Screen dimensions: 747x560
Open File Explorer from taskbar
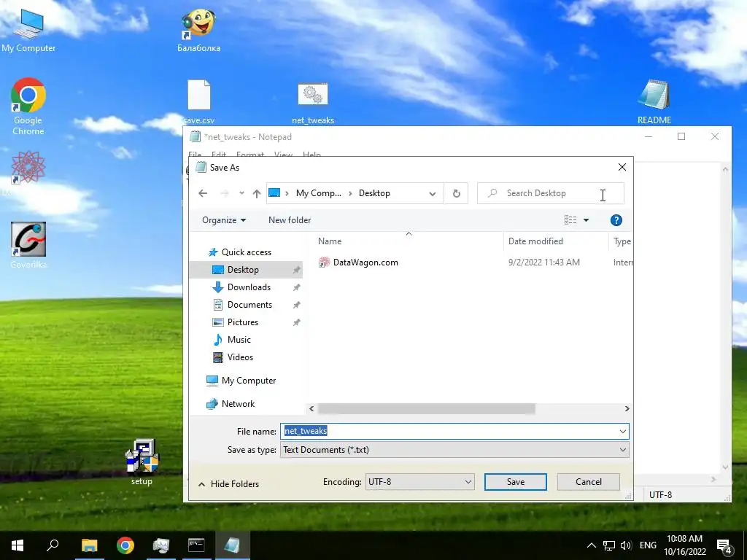pos(89,545)
